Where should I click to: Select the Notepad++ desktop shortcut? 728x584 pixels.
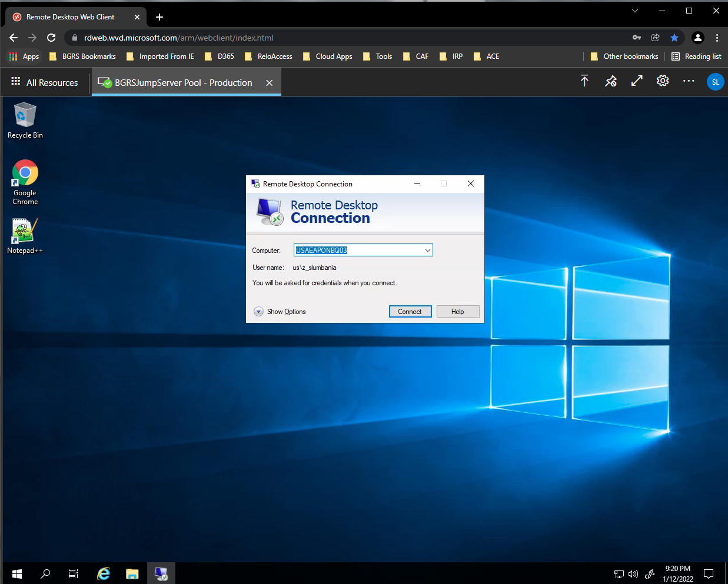25,236
